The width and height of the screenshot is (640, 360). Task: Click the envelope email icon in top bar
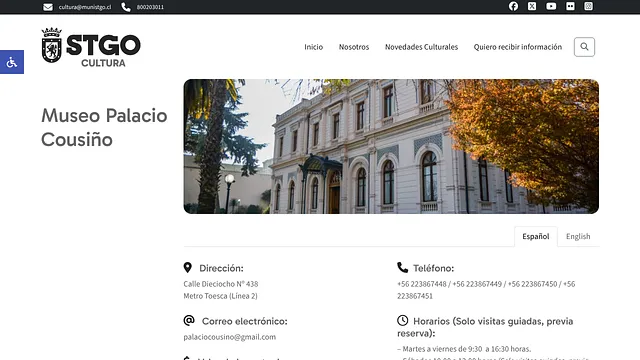pos(48,7)
